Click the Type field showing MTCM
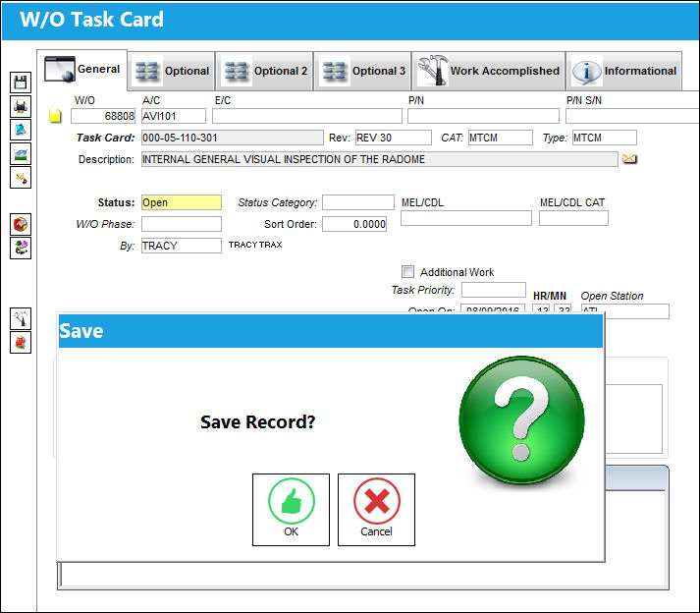The height and width of the screenshot is (613, 700). coord(605,138)
